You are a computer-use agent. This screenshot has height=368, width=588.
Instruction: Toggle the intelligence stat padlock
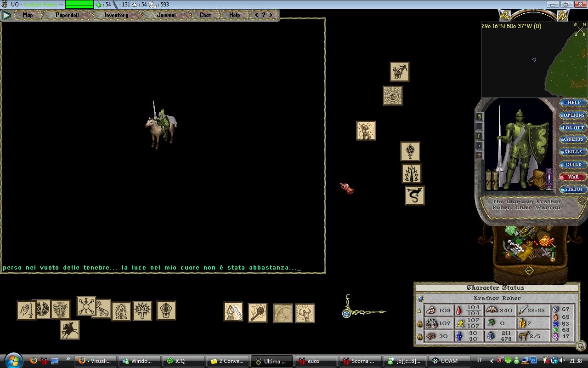419,337
